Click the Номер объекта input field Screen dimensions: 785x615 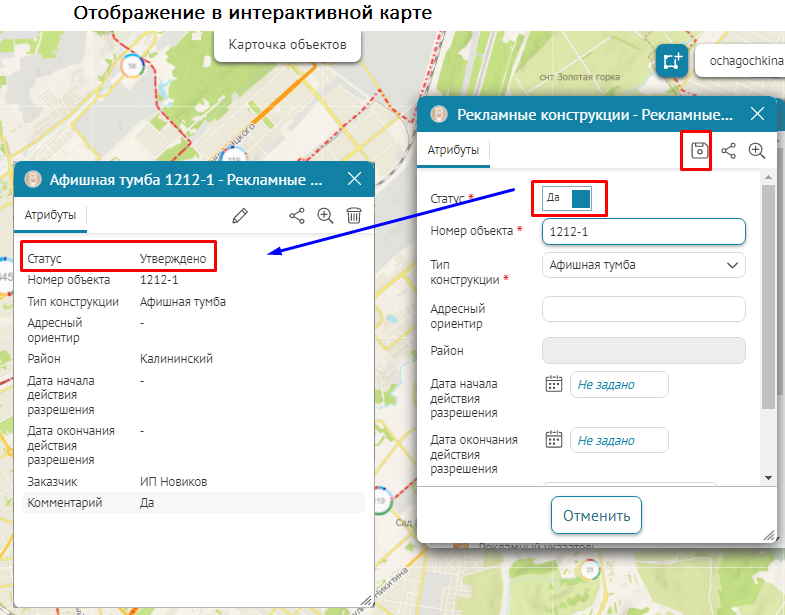point(643,232)
